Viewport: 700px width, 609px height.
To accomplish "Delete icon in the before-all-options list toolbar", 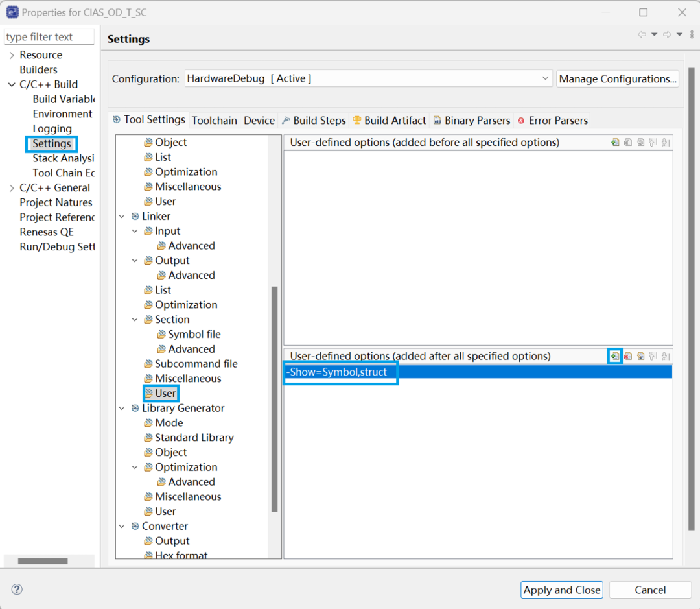I will [x=628, y=143].
